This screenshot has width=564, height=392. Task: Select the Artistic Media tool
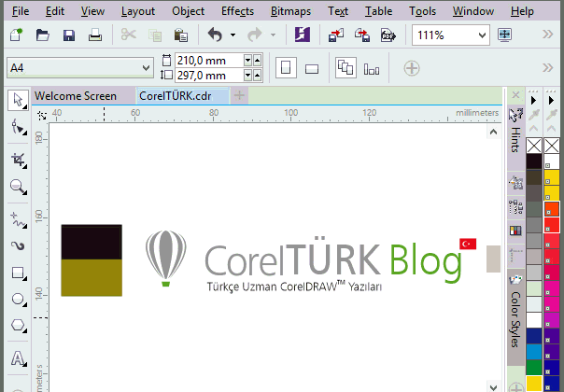[x=18, y=246]
